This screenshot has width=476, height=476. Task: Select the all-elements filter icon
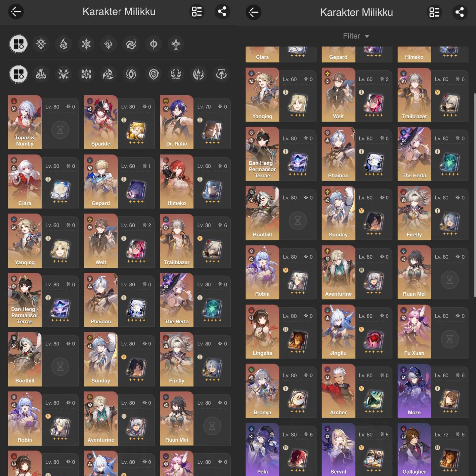18,44
